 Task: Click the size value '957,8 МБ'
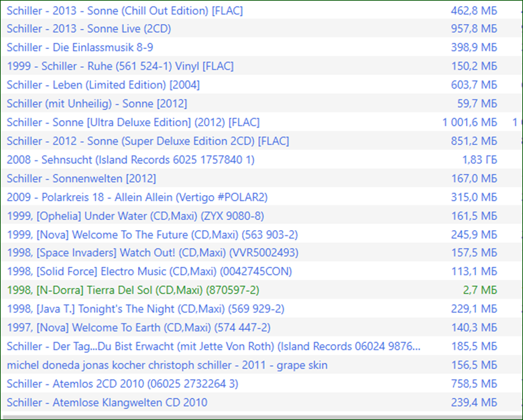(x=474, y=29)
